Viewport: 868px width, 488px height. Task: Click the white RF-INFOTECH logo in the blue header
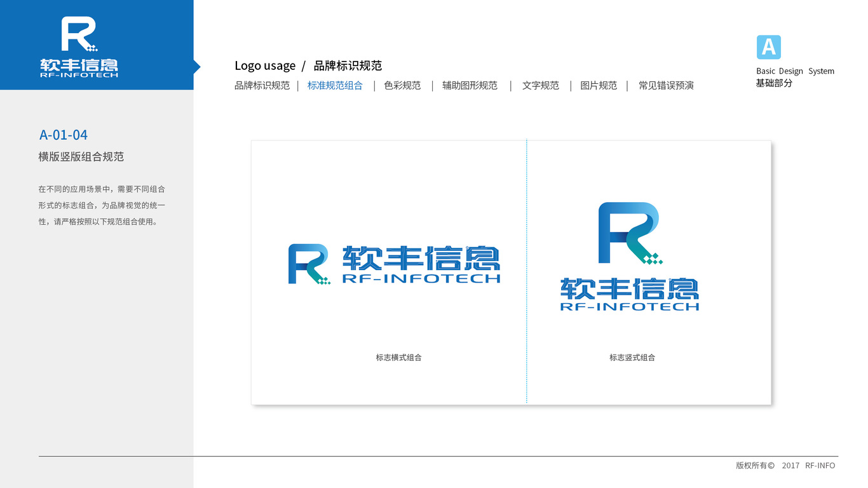[79, 48]
